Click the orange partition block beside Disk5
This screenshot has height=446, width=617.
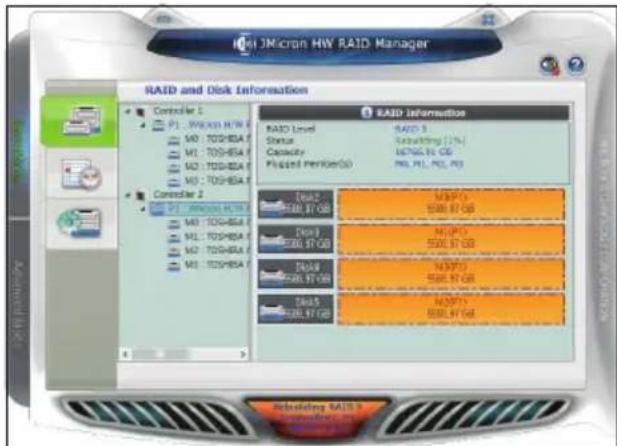click(451, 309)
